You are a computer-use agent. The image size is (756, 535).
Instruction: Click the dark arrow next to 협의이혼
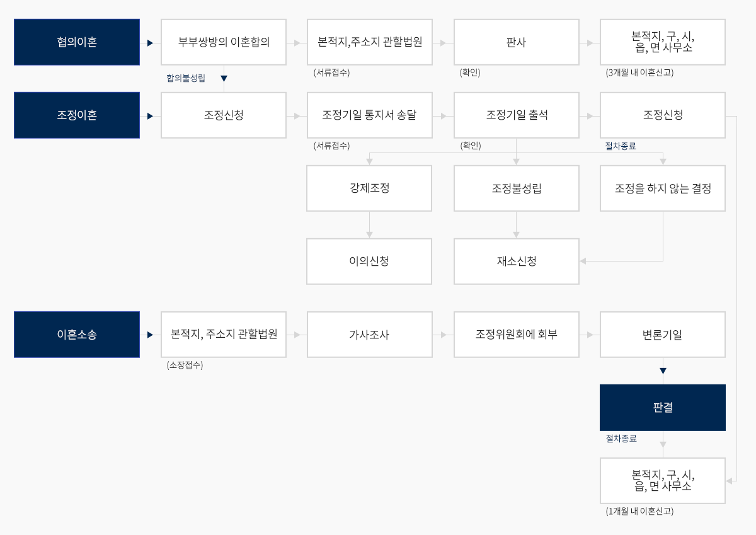150,43
